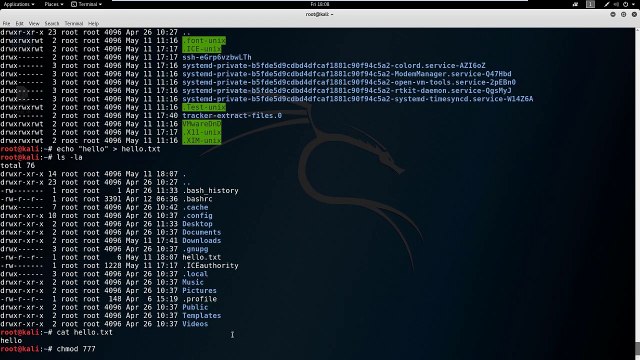Screen dimensions: 640x360
Task: Close the root@kali terminal window
Action: pyautogui.click(x=634, y=14)
